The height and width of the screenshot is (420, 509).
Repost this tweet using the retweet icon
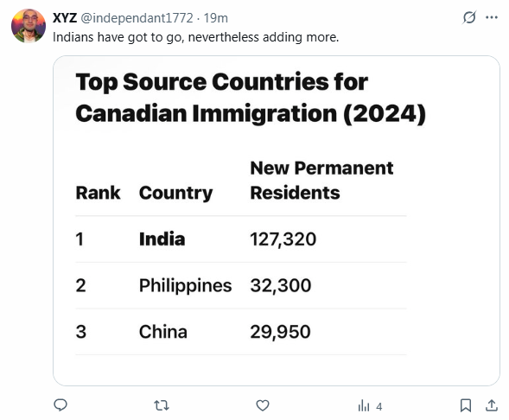pos(162,405)
